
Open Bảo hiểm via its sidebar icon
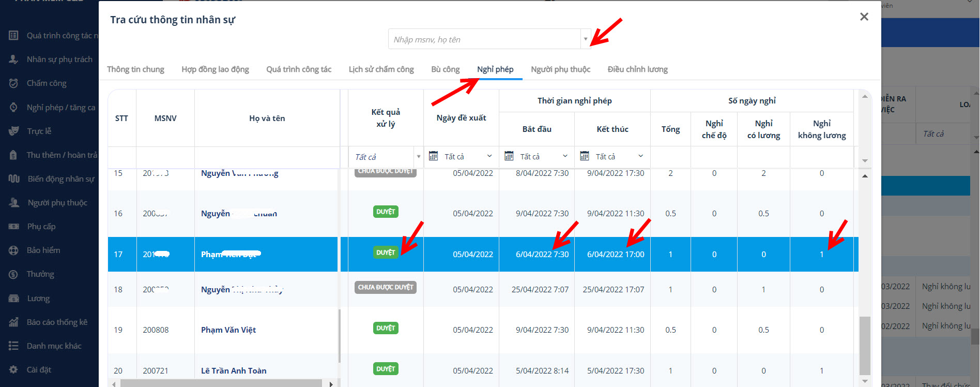pos(14,250)
